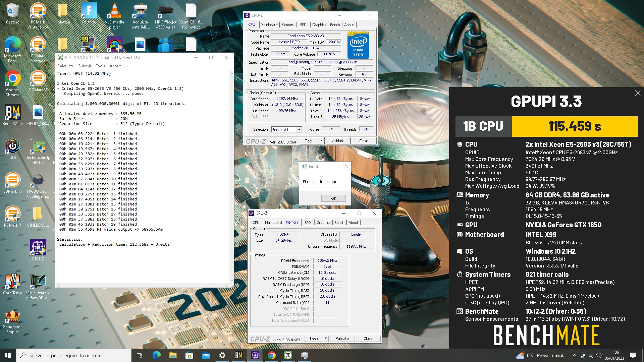Click the weather widget 8°C

(540, 355)
